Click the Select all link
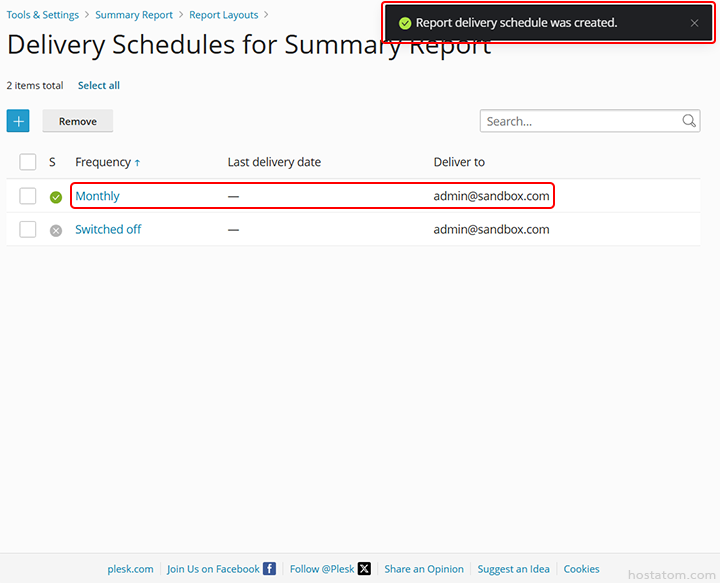 click(x=99, y=86)
